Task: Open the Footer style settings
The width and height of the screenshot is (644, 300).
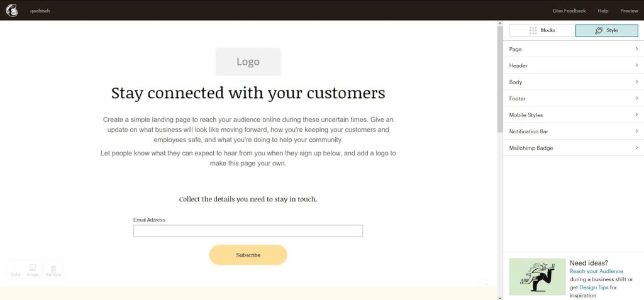Action: pos(574,98)
